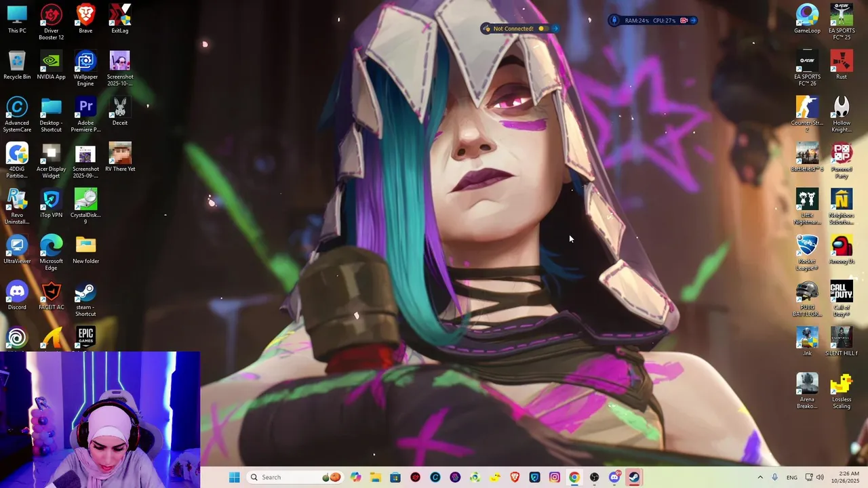Click the microphone icon in system tray
Screen dimensions: 868x488
774,477
